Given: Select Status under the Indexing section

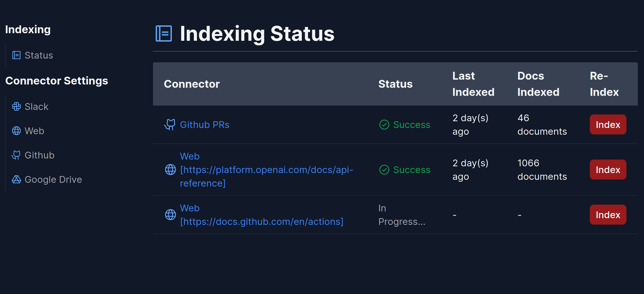Looking at the screenshot, I should [39, 55].
